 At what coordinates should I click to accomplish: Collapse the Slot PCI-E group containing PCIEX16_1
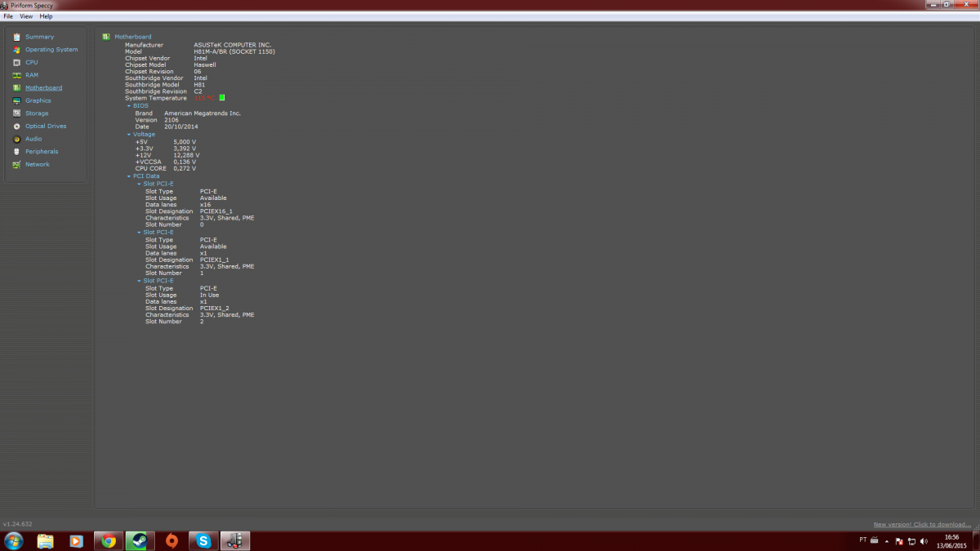click(x=139, y=184)
